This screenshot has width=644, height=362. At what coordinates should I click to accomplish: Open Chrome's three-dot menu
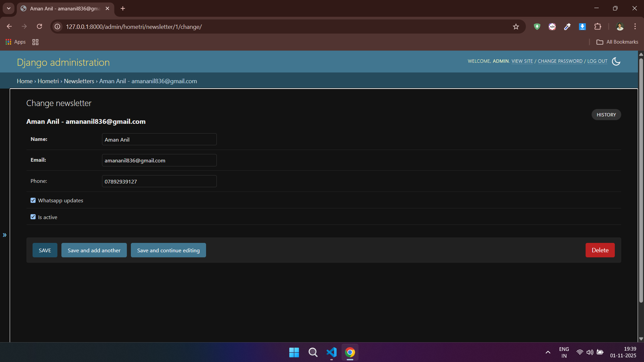point(635,27)
